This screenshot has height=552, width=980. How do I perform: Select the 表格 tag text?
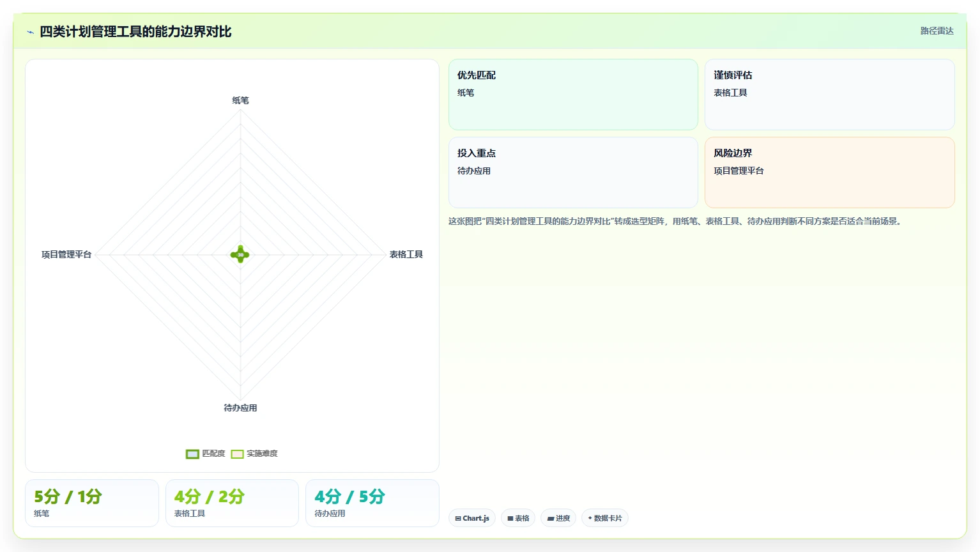click(x=522, y=518)
